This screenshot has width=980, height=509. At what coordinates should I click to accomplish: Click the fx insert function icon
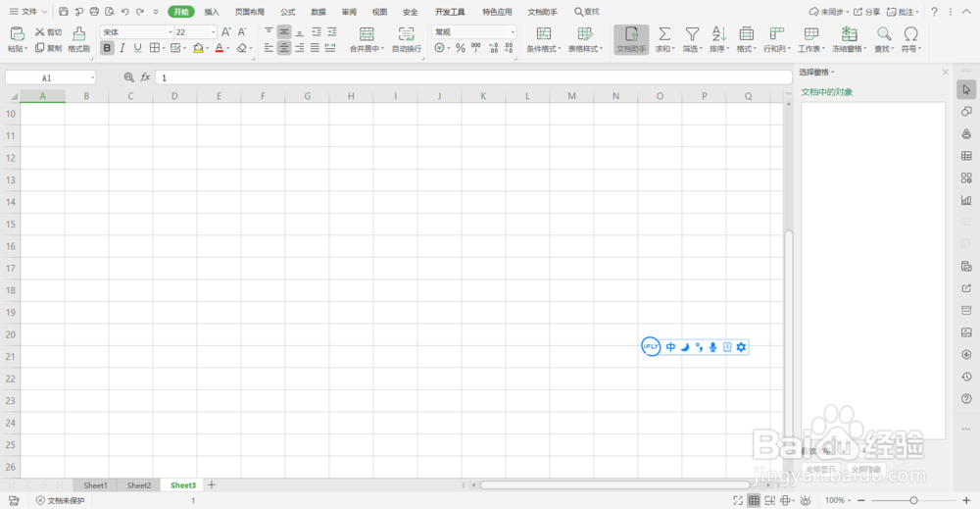click(x=145, y=77)
